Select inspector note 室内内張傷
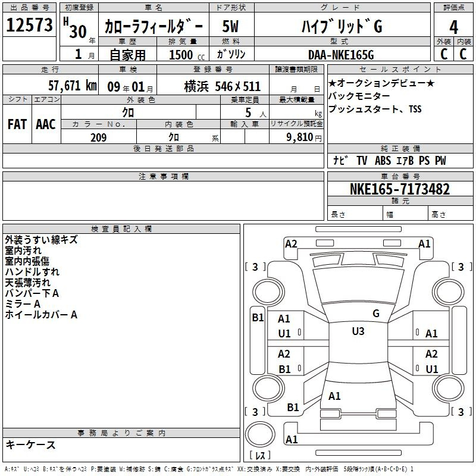Viewport: 476px width, 476px height. pos(27,261)
